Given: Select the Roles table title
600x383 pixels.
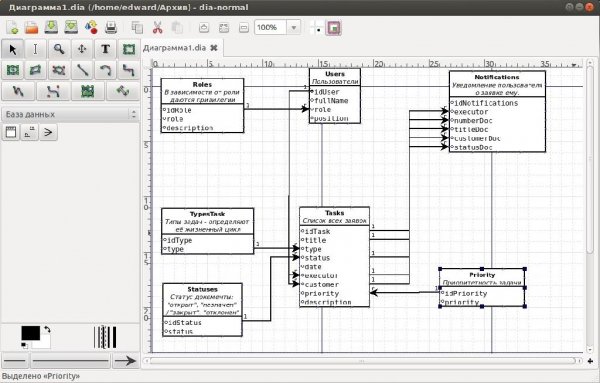Looking at the screenshot, I should 202,85.
